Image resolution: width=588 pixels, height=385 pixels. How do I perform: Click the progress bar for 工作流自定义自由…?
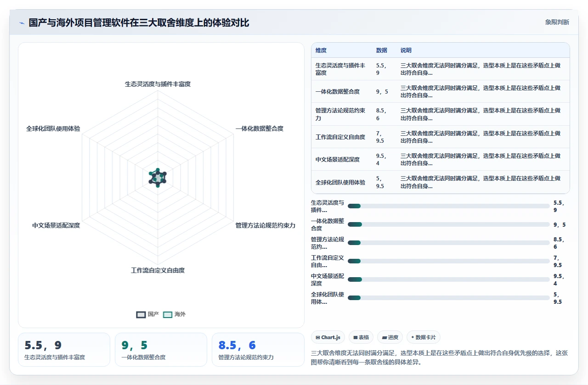coord(449,261)
